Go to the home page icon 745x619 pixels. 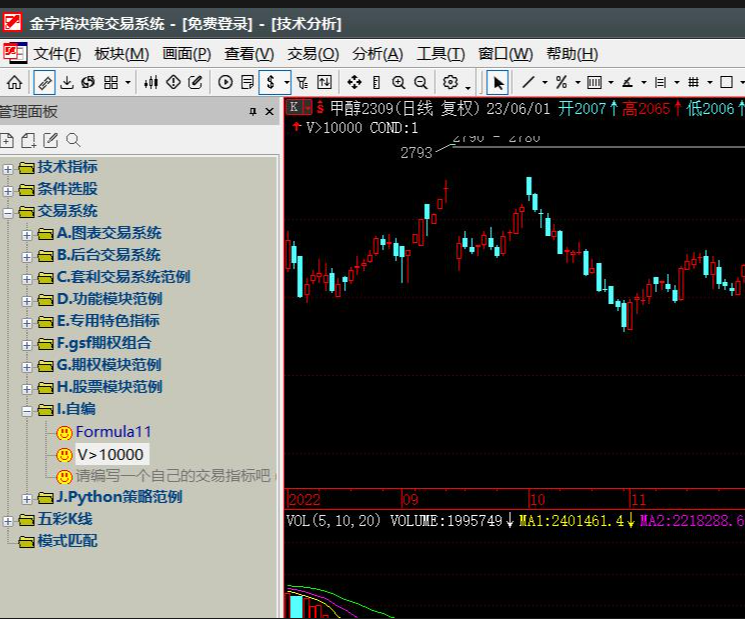(14, 83)
